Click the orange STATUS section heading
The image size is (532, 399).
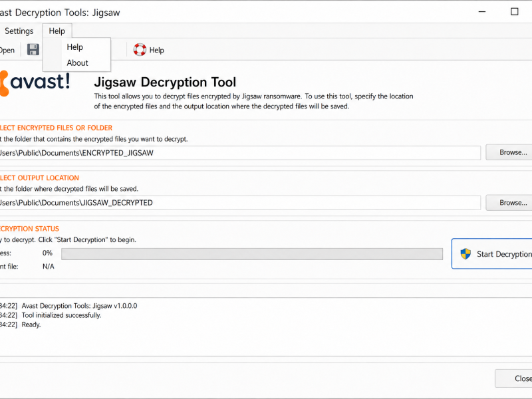point(29,229)
